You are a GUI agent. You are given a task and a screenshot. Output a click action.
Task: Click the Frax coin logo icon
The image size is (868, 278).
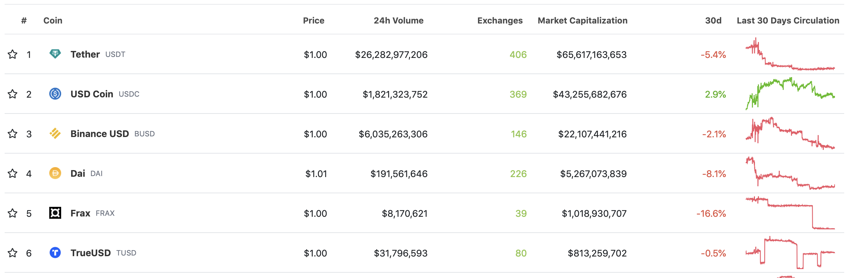click(x=55, y=213)
